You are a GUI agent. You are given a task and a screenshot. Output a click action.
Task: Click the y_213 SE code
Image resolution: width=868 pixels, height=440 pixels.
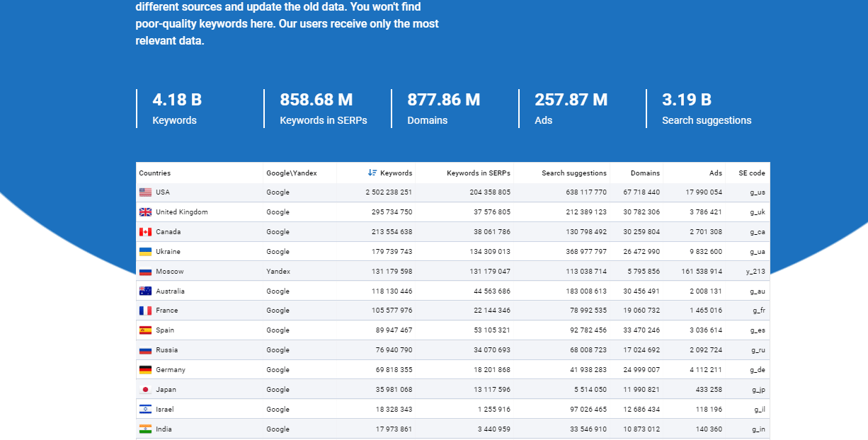755,272
